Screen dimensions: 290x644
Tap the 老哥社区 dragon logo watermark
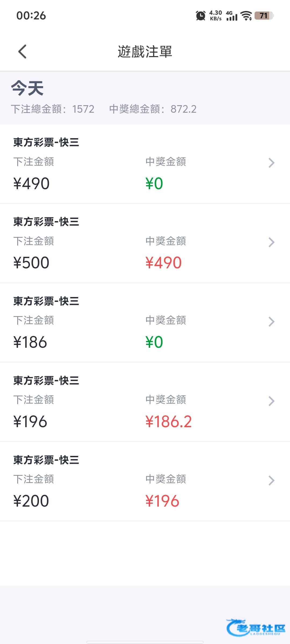[256, 627]
